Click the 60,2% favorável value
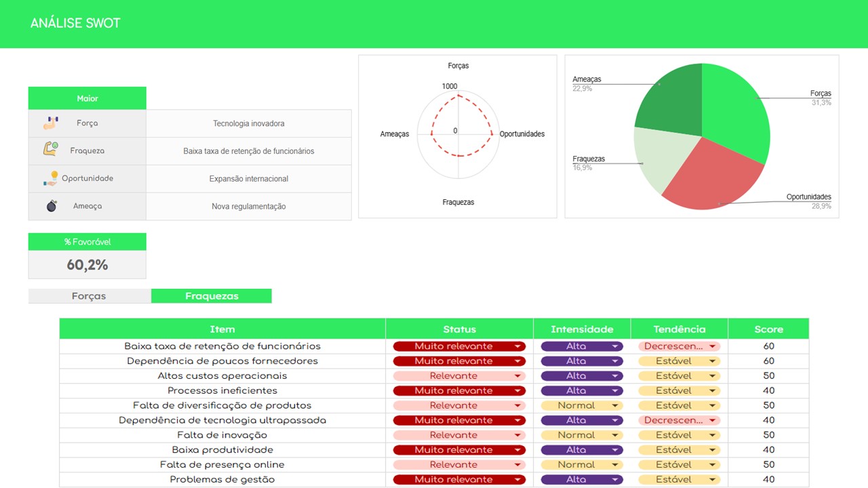The image size is (868, 488). click(x=87, y=265)
